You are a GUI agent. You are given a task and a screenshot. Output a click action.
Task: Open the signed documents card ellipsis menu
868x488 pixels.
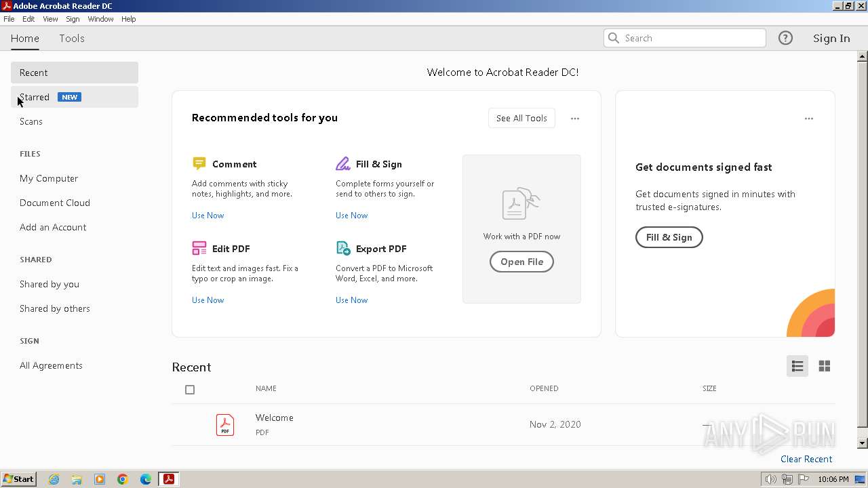click(x=809, y=119)
